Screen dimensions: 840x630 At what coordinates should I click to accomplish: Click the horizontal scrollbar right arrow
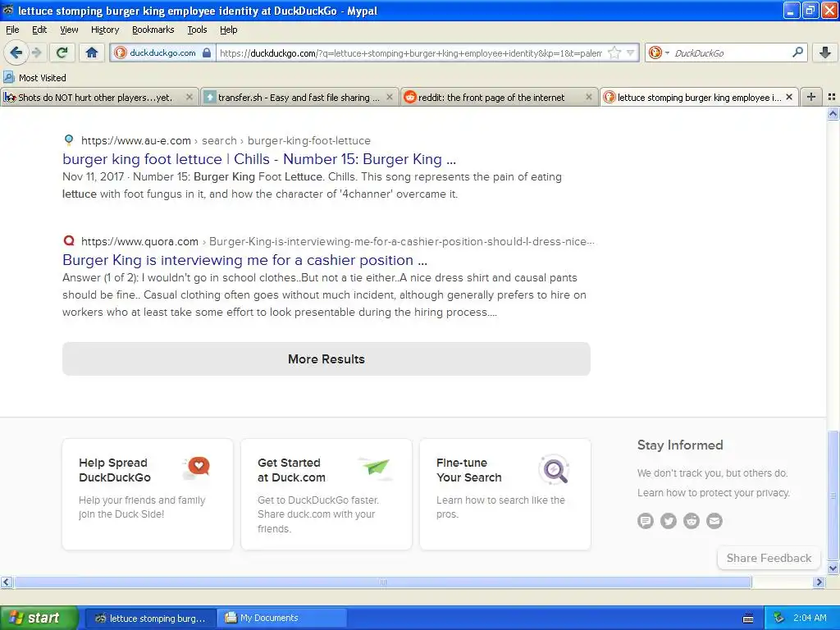(819, 582)
